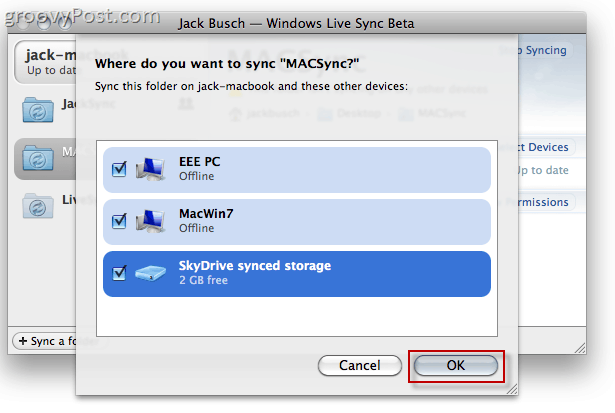Select the JackSync sync folder icon
The image size is (615, 413).
click(x=38, y=110)
